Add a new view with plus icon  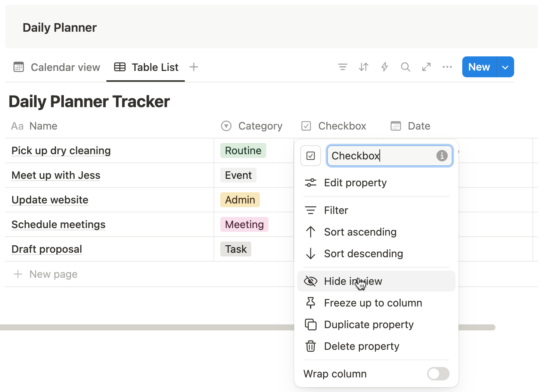[193, 67]
